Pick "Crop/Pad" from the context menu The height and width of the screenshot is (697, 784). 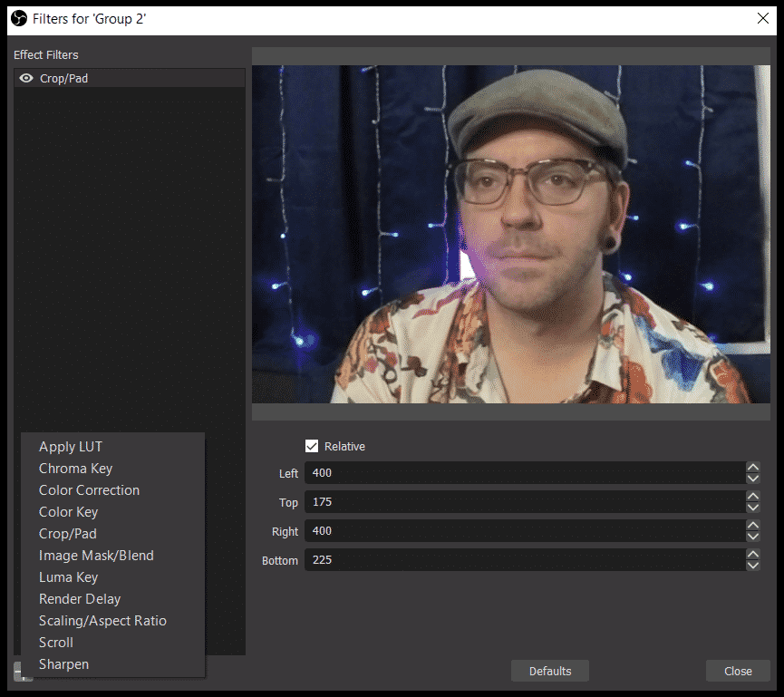(x=67, y=533)
